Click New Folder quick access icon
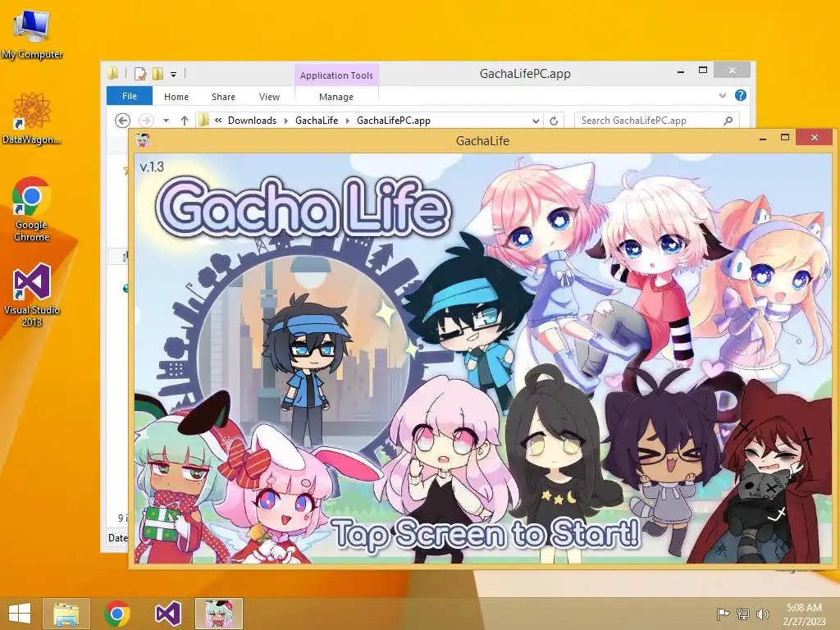The width and height of the screenshot is (840, 630). point(158,74)
